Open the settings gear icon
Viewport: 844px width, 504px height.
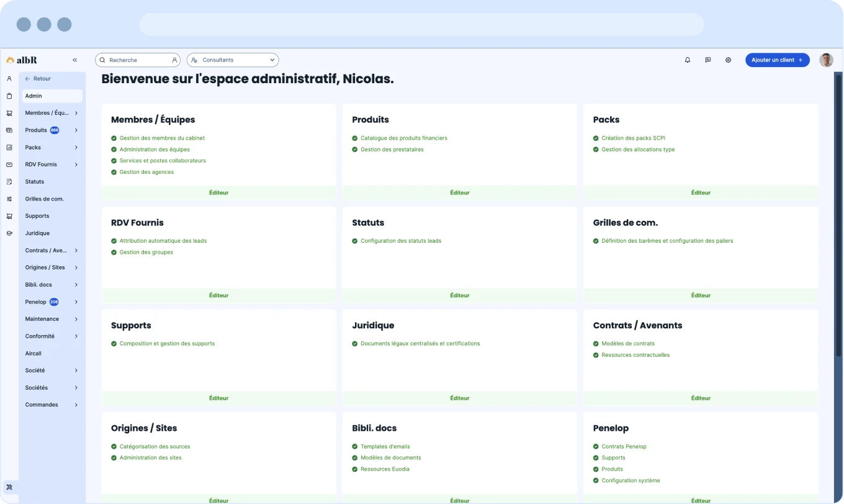pos(728,60)
